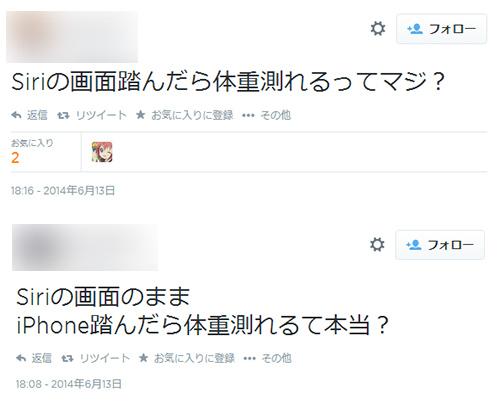Click フォロー button on second tweet
The width and height of the screenshot is (500, 417).
440,245
